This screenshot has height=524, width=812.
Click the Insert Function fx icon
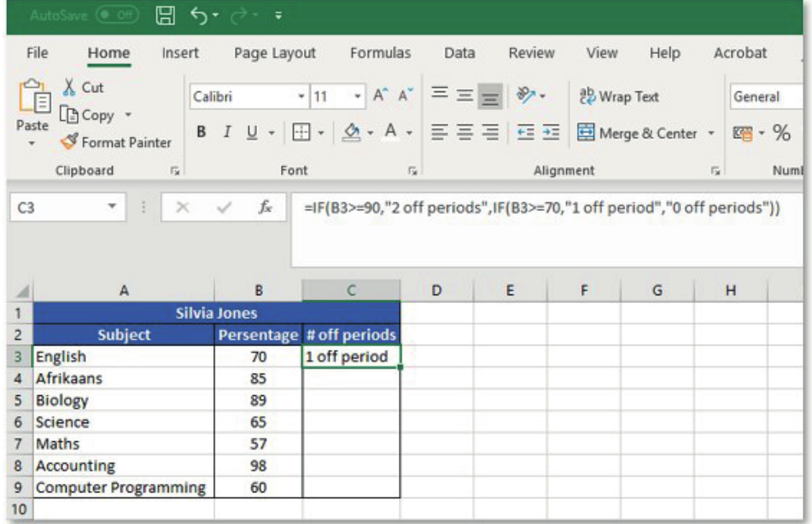(x=266, y=207)
